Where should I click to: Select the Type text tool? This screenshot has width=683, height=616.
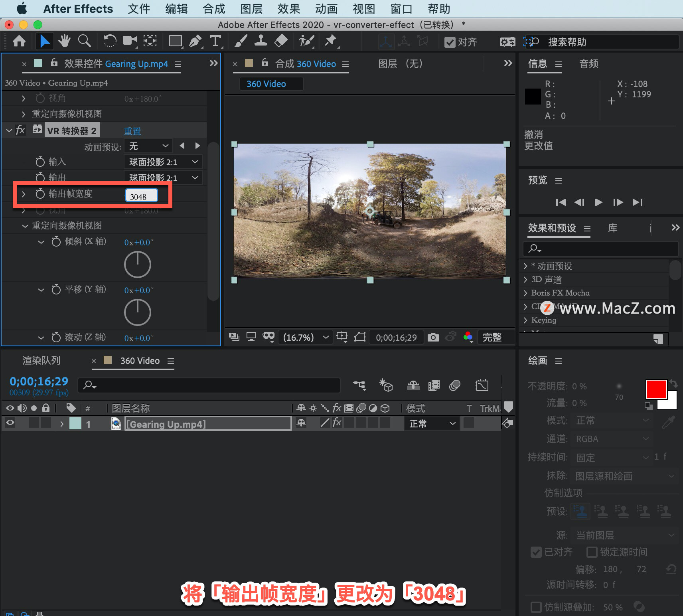click(215, 41)
